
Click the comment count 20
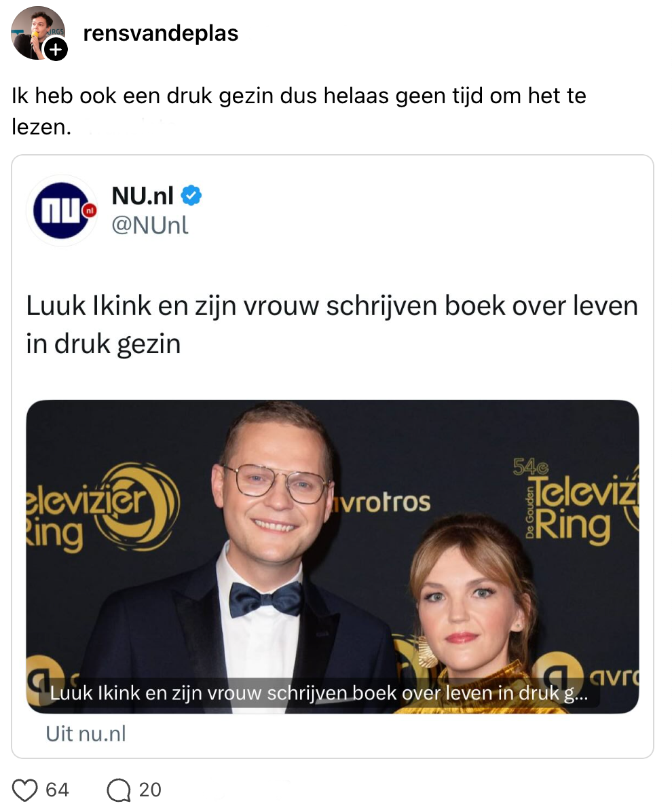tap(150, 790)
